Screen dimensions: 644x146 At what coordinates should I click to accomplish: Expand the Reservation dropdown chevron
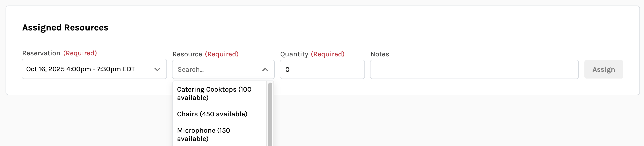click(x=157, y=69)
